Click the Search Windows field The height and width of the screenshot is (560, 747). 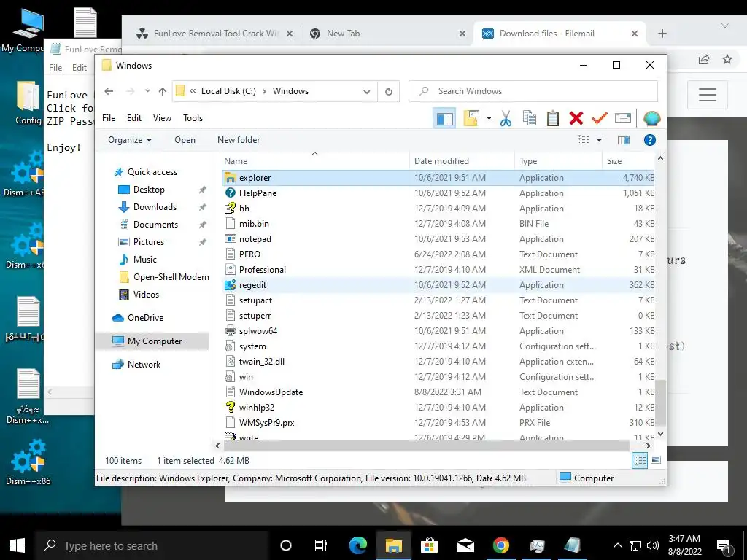[533, 91]
